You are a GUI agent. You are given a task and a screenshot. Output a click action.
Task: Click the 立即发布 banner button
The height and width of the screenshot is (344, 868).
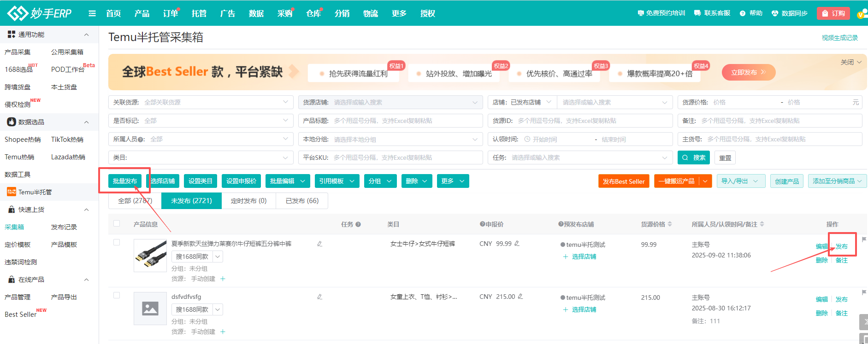tap(748, 72)
